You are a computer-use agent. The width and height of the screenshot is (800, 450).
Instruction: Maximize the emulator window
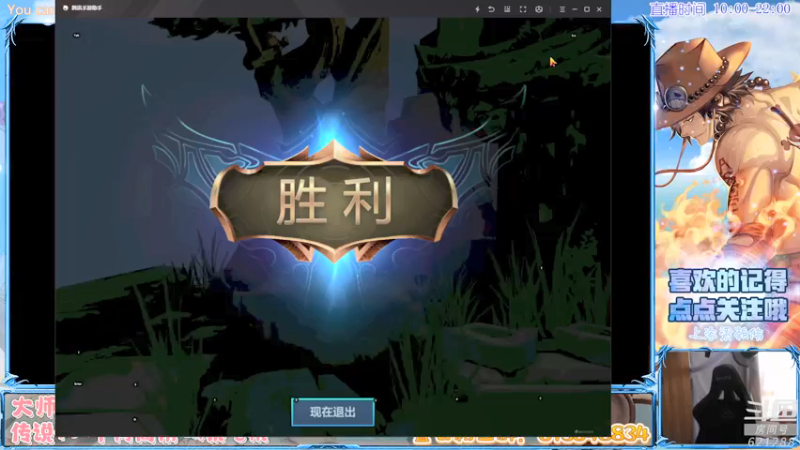pos(587,9)
